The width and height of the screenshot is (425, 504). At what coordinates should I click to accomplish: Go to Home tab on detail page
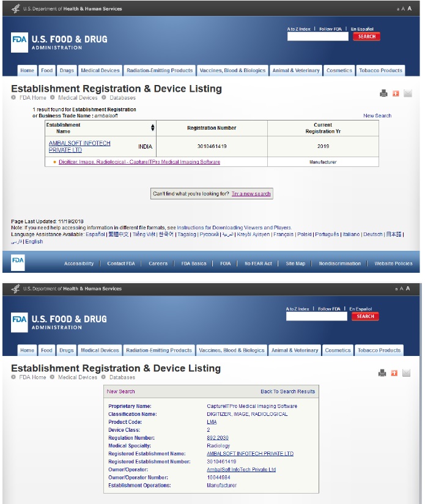pos(27,350)
